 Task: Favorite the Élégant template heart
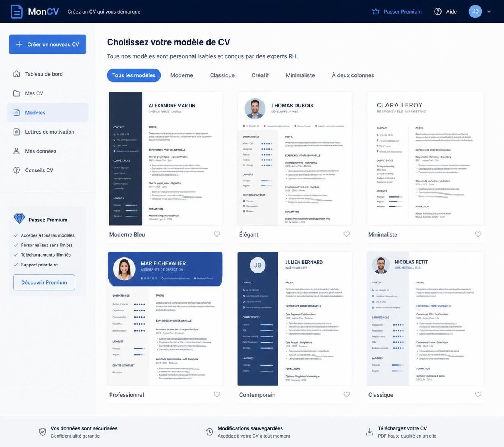click(346, 234)
